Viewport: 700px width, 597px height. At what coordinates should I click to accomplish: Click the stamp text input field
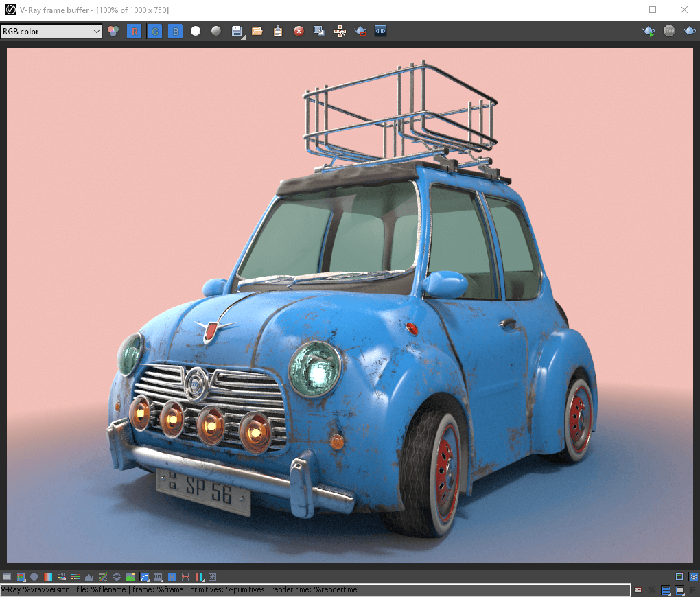pyautogui.click(x=309, y=589)
